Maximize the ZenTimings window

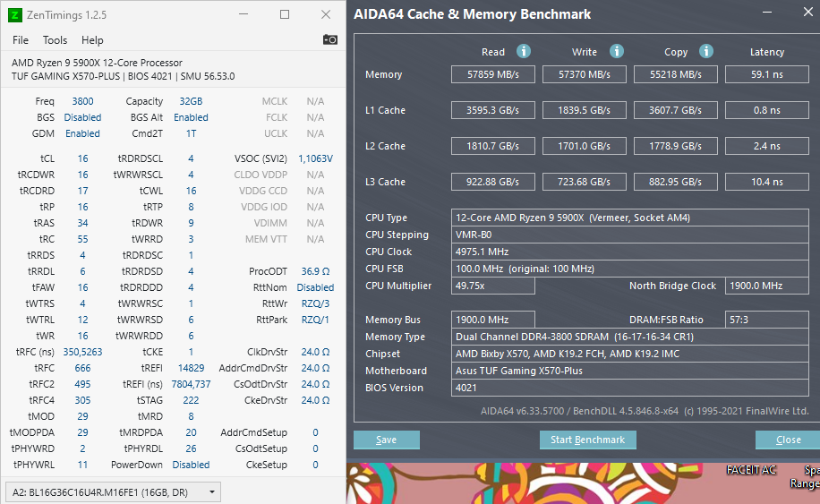click(x=285, y=14)
